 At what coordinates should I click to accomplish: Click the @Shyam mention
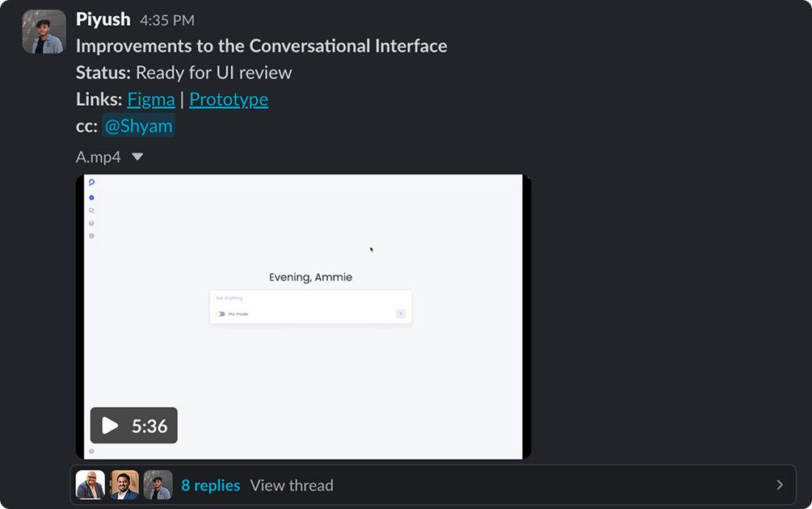[139, 126]
